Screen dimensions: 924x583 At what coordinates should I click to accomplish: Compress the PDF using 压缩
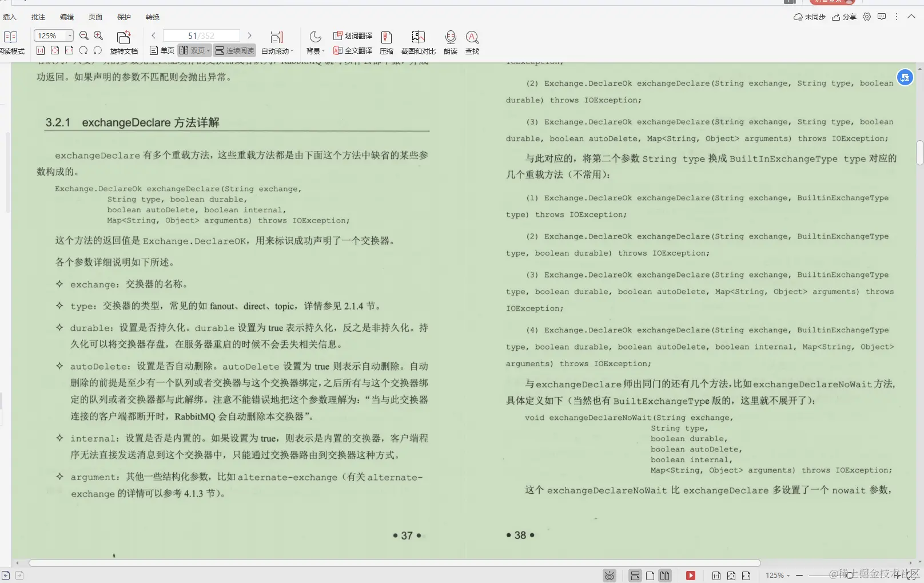tap(387, 42)
